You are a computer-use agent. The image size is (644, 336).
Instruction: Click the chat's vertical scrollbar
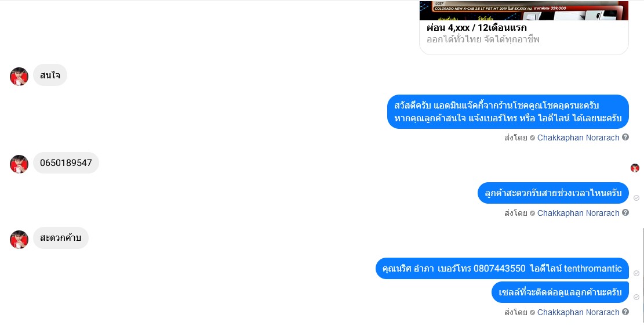point(643,276)
